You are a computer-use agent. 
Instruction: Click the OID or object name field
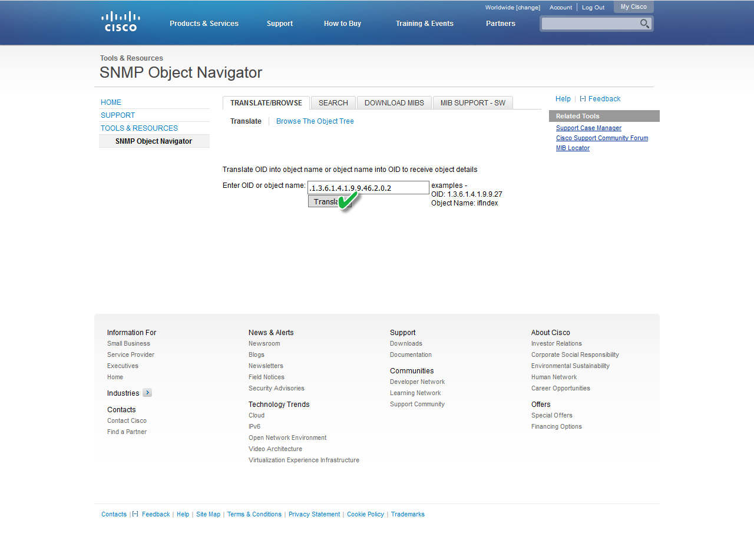tap(368, 188)
